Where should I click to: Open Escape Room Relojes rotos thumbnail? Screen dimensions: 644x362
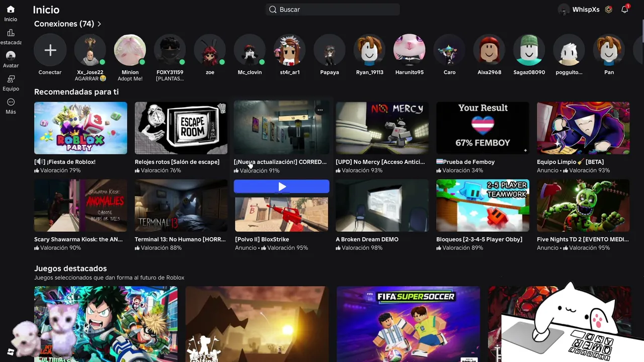point(181,128)
